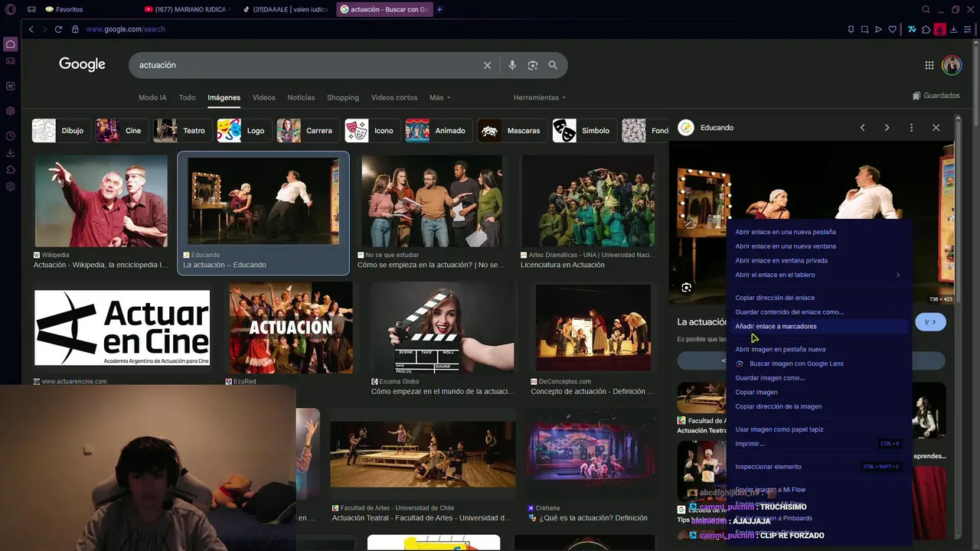
Task: Open the Opera menu logo button
Action: (11, 9)
